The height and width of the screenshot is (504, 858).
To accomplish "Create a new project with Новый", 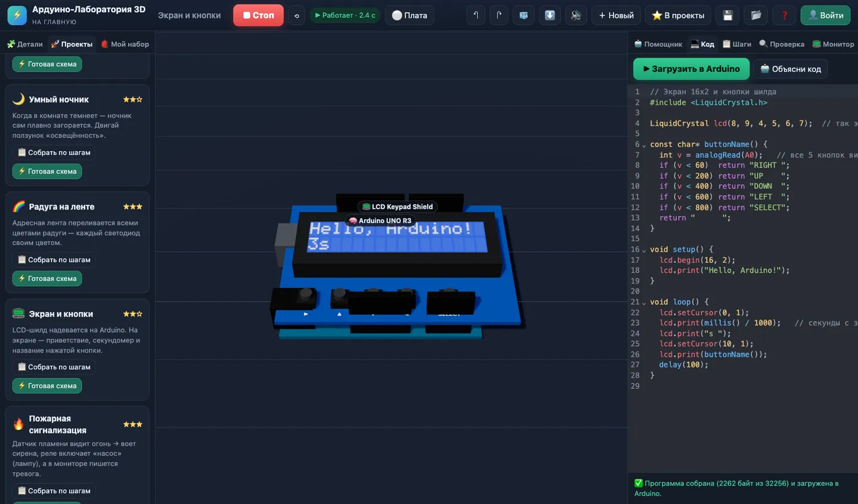I will tap(616, 15).
